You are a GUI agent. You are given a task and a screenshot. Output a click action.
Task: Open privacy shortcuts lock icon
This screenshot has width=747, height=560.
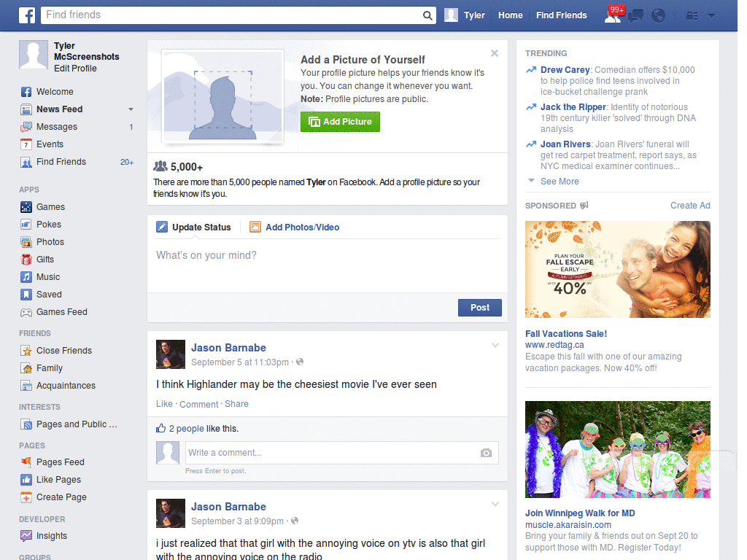click(x=692, y=16)
